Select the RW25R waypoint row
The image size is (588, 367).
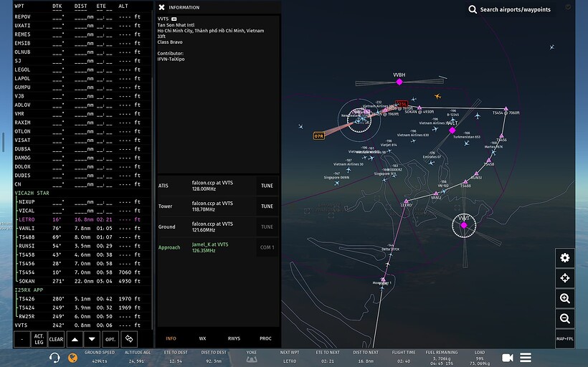[x=82, y=316]
